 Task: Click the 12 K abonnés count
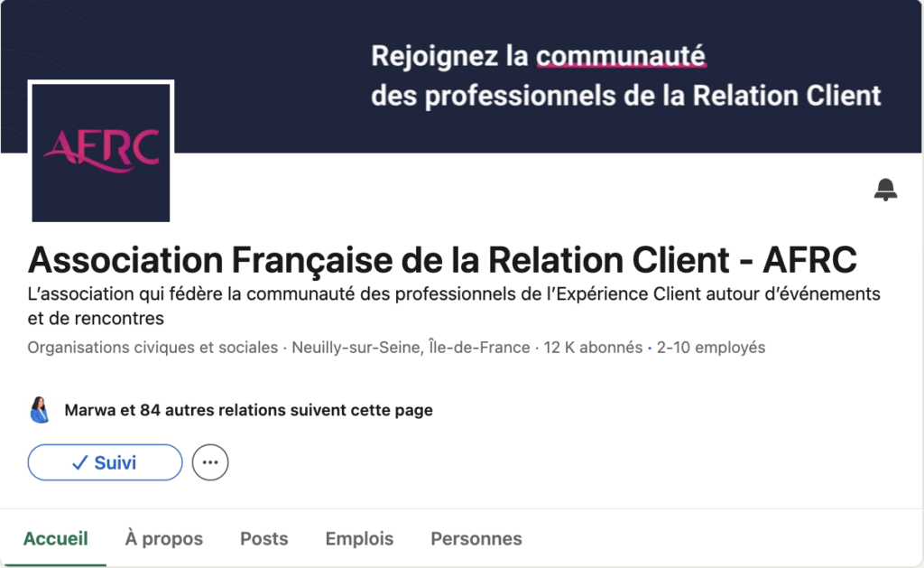click(593, 348)
